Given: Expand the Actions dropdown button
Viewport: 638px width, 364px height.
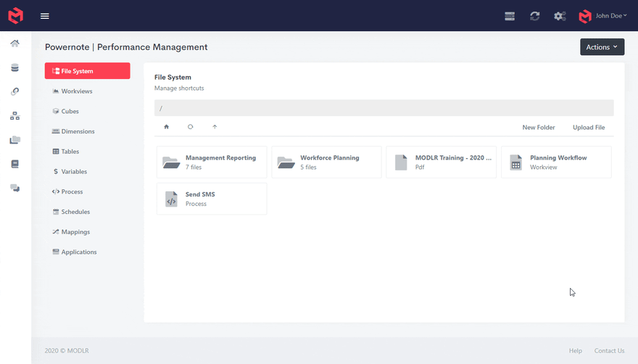Looking at the screenshot, I should tap(602, 47).
